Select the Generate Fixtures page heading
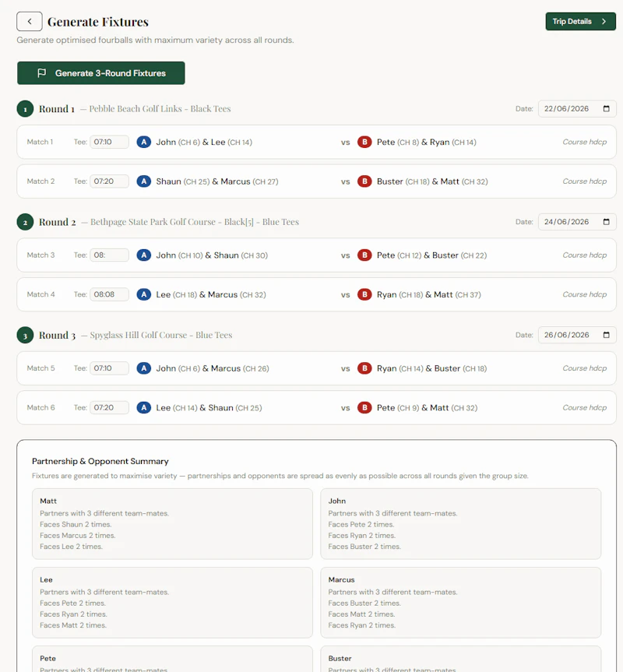Screen dimensions: 623x672 point(98,22)
